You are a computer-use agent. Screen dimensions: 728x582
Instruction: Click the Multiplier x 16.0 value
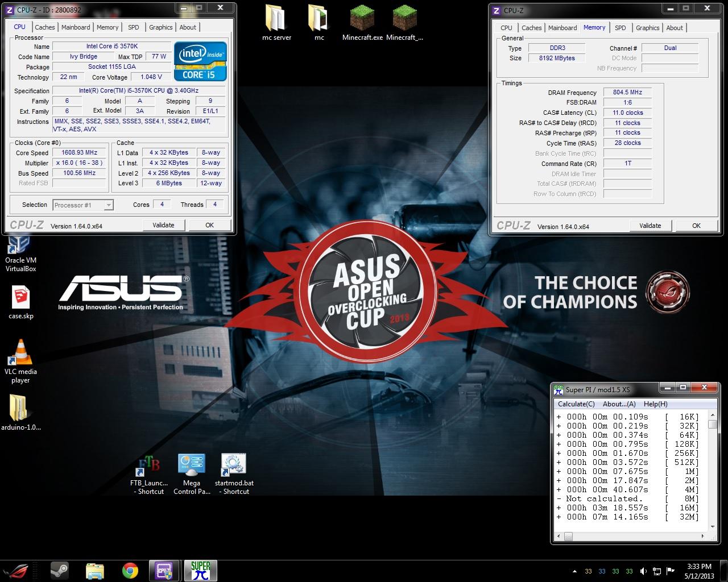(79, 163)
